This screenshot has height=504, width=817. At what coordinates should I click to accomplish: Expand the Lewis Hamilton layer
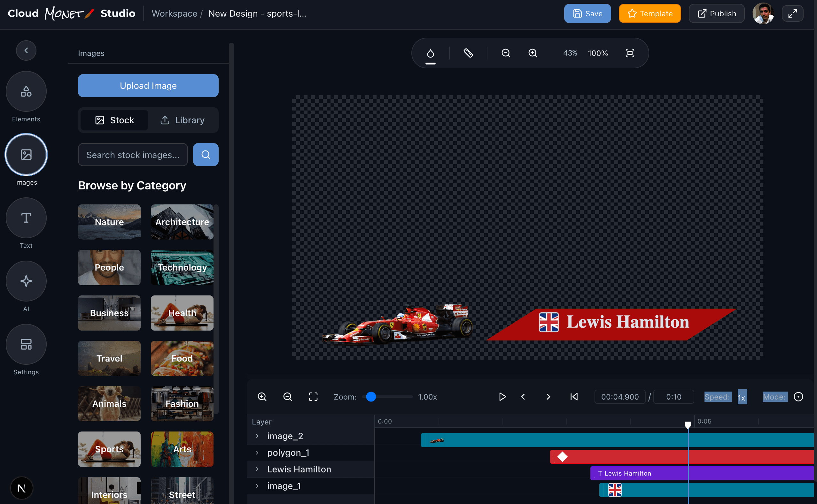tap(257, 469)
